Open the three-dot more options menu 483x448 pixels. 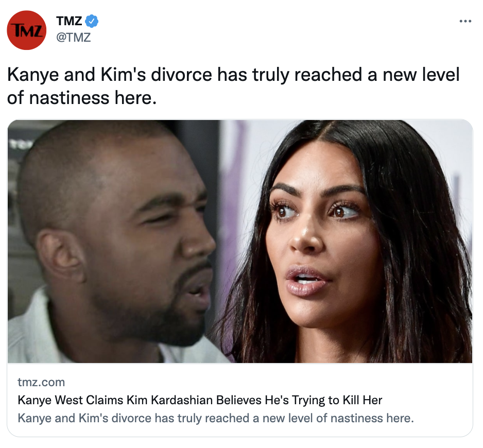tap(465, 21)
